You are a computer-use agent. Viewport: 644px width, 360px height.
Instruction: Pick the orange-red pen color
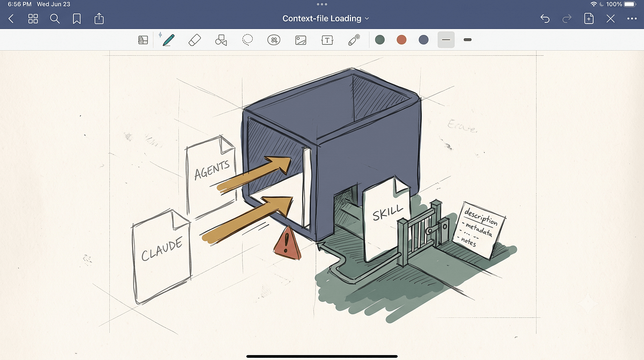click(401, 40)
